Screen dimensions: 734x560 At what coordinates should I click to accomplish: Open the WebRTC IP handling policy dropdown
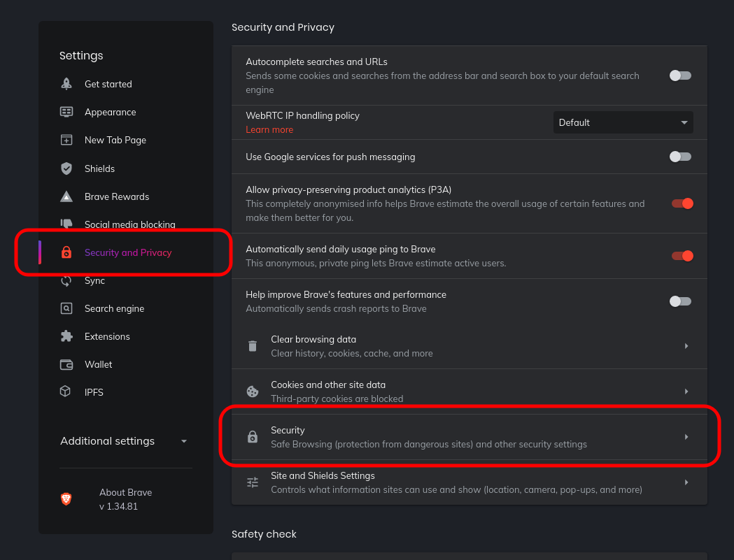[x=623, y=122]
